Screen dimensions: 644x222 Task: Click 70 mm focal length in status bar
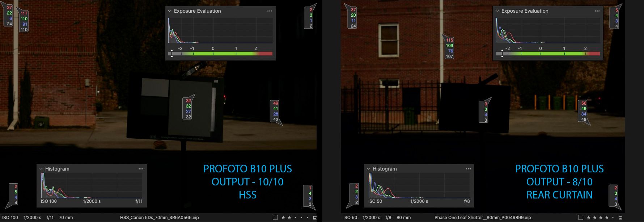click(x=66, y=218)
